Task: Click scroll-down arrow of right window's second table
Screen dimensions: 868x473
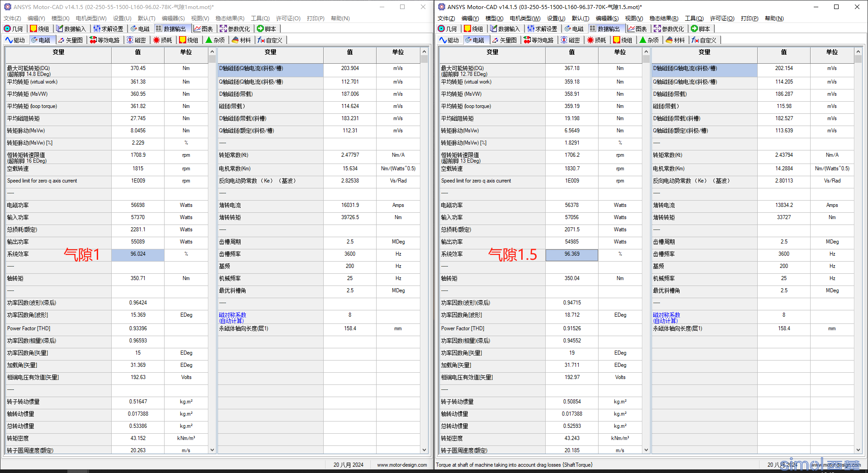Action: point(858,450)
